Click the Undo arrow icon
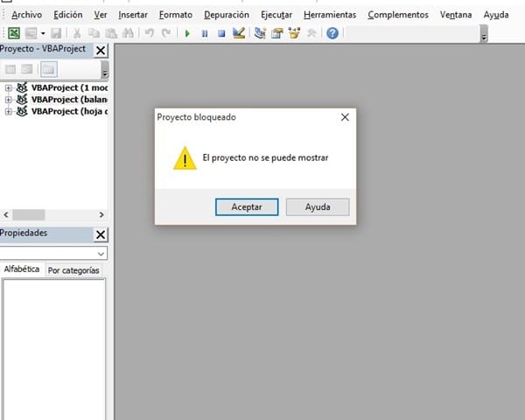 pos(150,33)
